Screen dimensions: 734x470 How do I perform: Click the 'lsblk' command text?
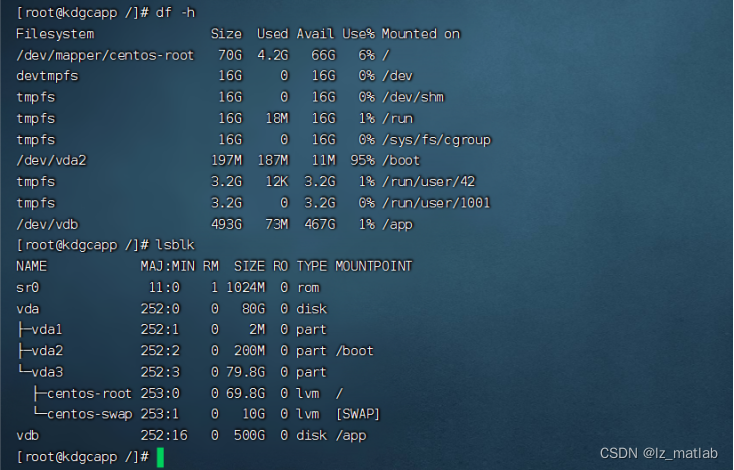(x=175, y=245)
